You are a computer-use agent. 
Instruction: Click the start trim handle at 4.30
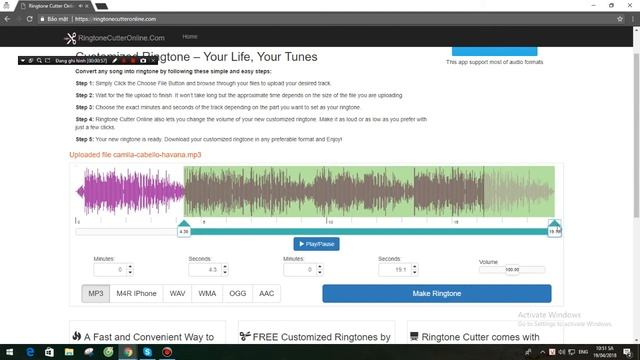pyautogui.click(x=184, y=229)
